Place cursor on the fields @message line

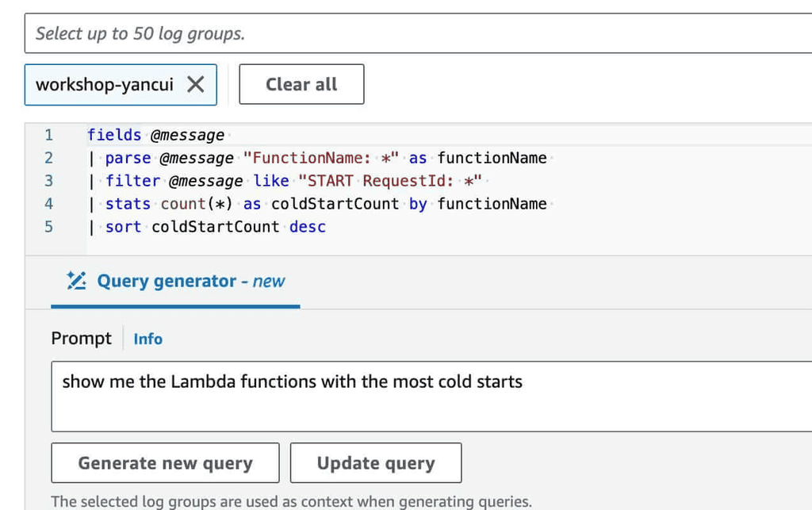tap(155, 135)
